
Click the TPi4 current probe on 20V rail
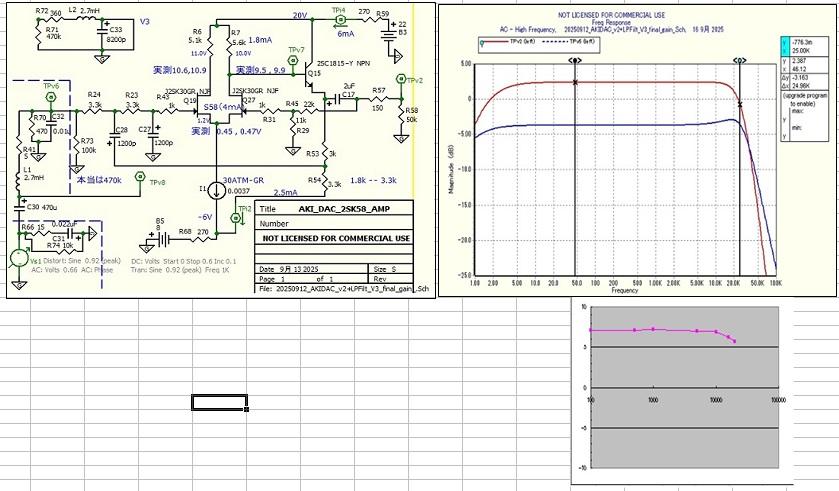[340, 19]
